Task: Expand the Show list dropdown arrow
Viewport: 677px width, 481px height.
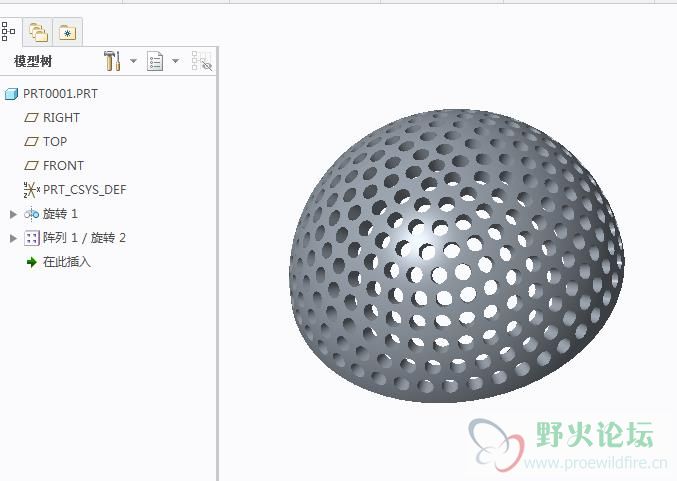Action: coord(176,61)
